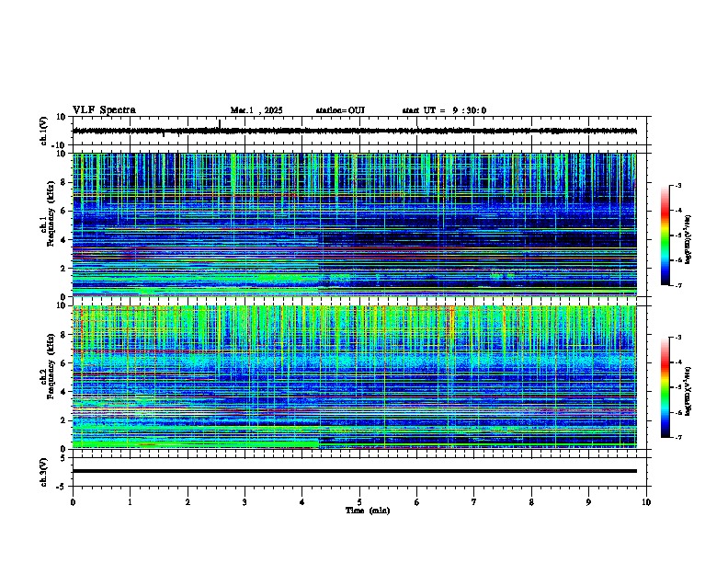Click the time axis tick label "3"

[x=245, y=502]
